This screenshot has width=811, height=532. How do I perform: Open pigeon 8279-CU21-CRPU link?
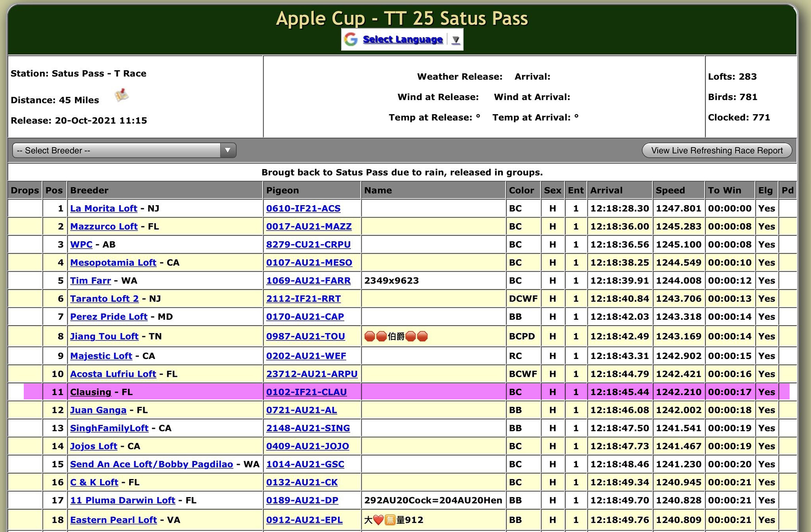coord(308,245)
